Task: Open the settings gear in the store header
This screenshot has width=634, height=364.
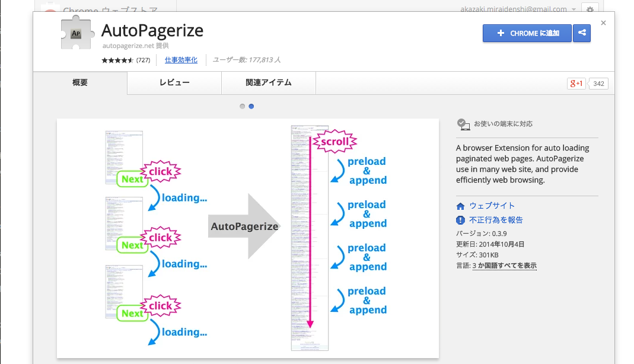Action: coord(590,9)
